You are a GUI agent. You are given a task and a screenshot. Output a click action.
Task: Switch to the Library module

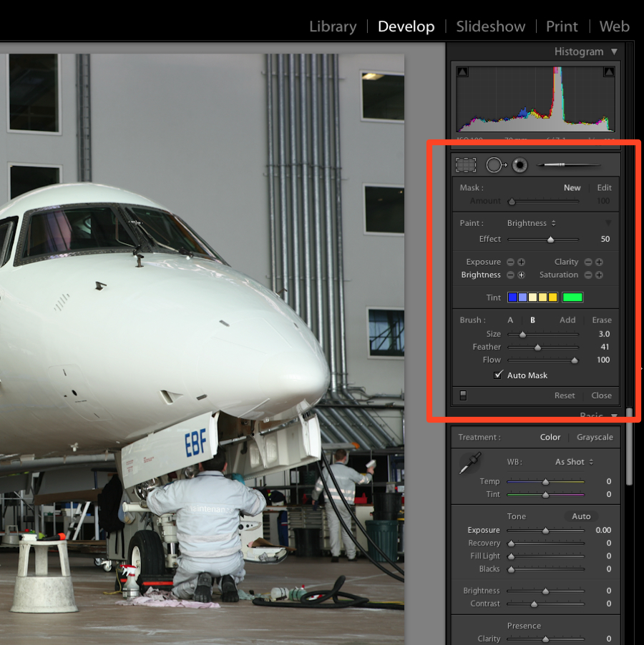click(x=332, y=26)
